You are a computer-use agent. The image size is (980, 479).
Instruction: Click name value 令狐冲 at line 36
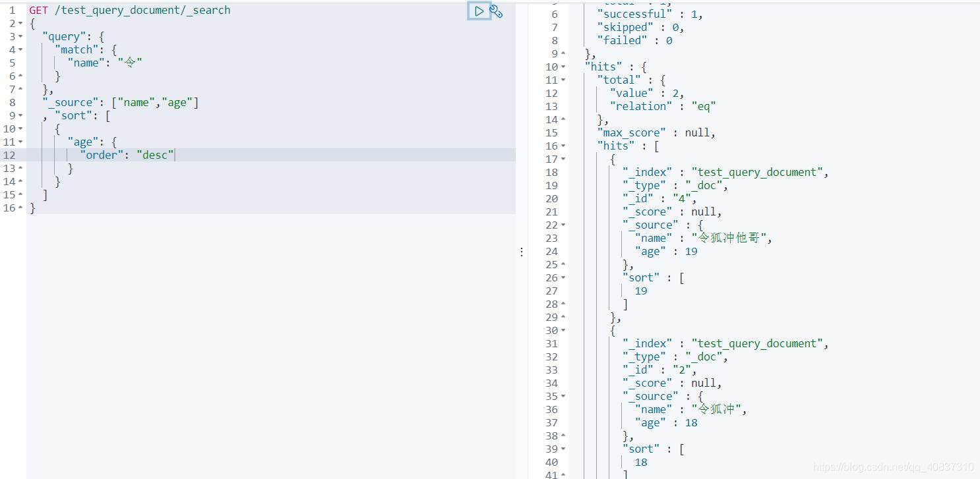coord(716,409)
